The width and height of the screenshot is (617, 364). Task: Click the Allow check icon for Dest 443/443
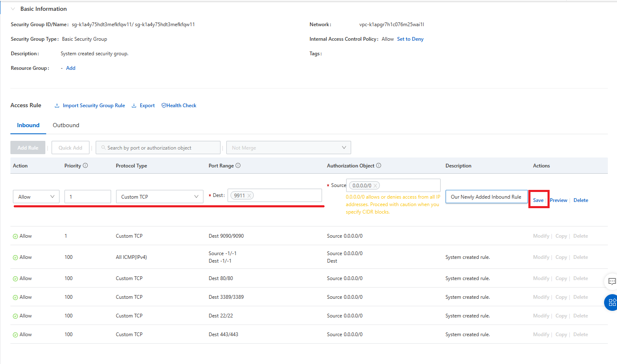coord(15,335)
